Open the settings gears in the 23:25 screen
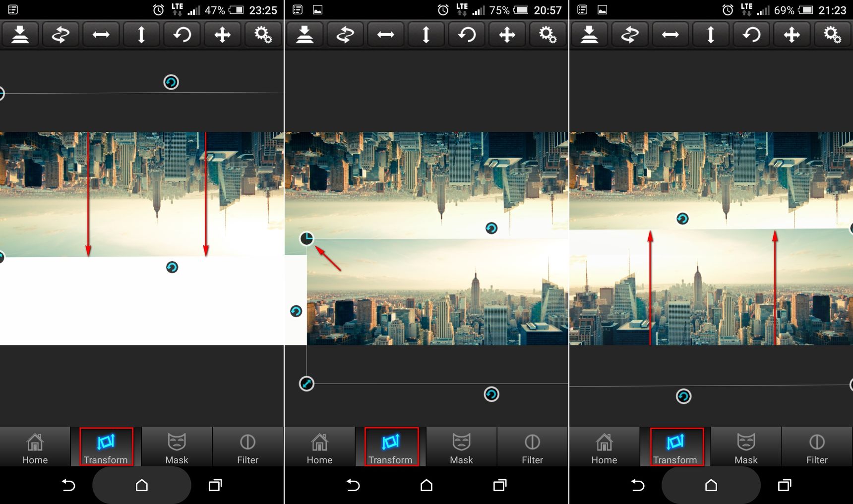Viewport: 853px width, 504px height. click(263, 35)
